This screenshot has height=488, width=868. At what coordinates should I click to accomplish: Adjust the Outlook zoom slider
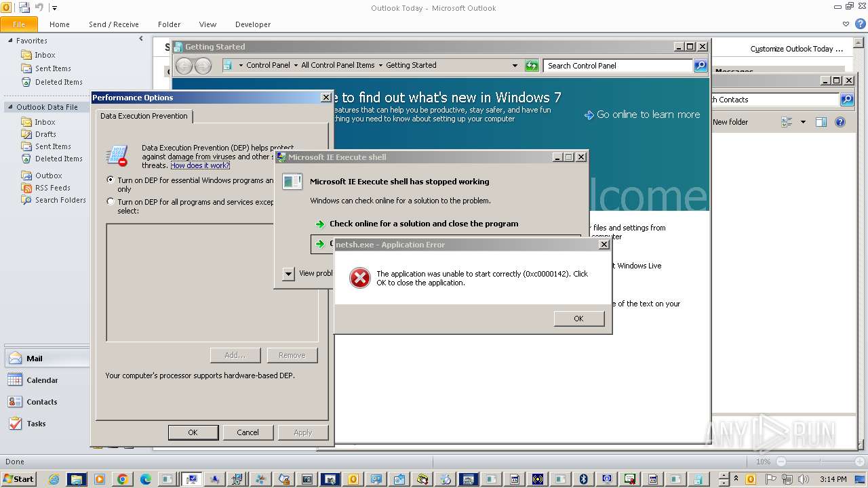(819, 462)
